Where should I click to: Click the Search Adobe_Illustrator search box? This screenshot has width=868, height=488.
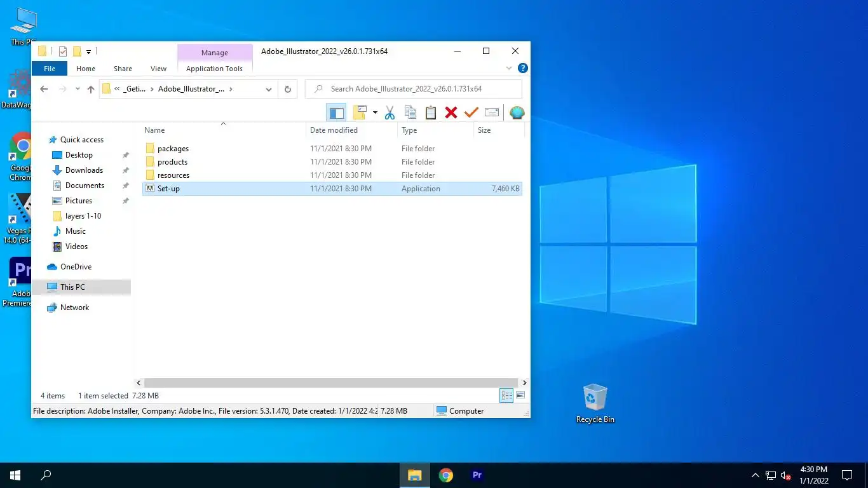414,89
